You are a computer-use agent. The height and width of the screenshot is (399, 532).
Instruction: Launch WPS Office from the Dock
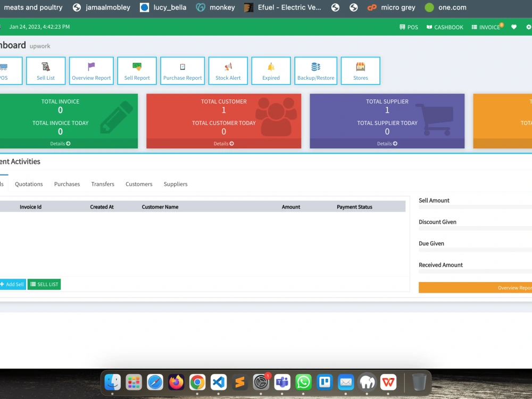[388, 383]
